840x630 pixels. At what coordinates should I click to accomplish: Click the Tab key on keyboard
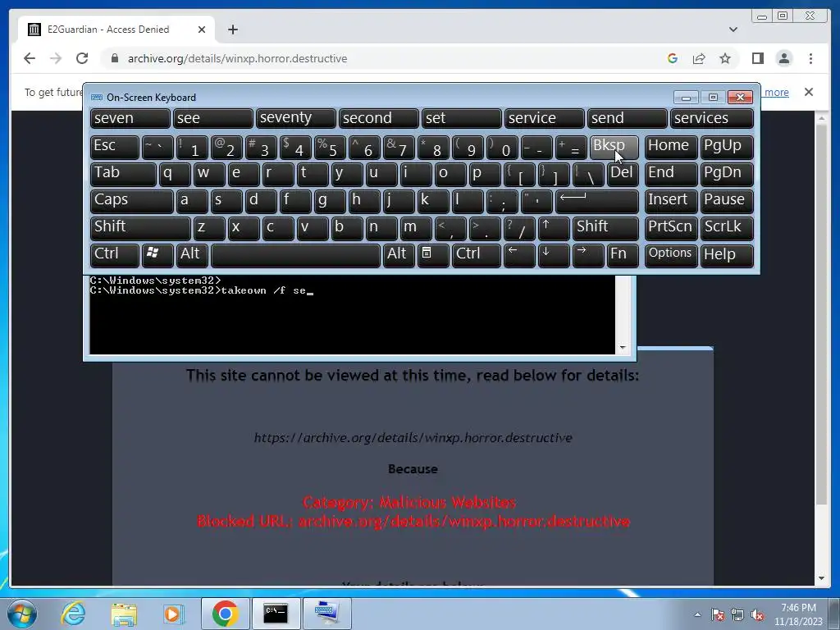point(123,174)
